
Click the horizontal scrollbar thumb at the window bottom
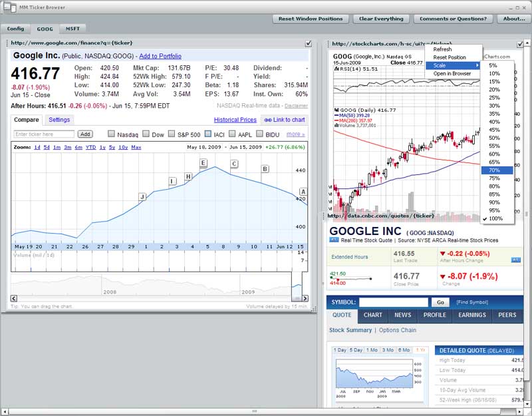click(x=255, y=411)
